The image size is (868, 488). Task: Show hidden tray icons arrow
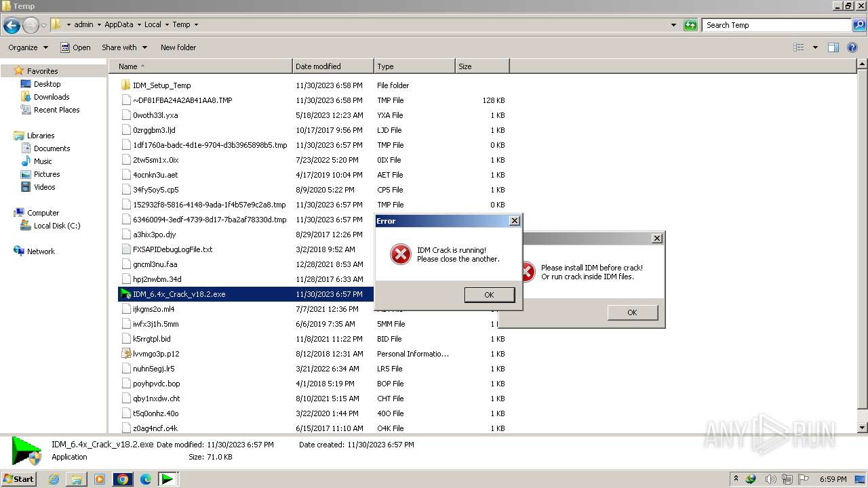[736, 479]
